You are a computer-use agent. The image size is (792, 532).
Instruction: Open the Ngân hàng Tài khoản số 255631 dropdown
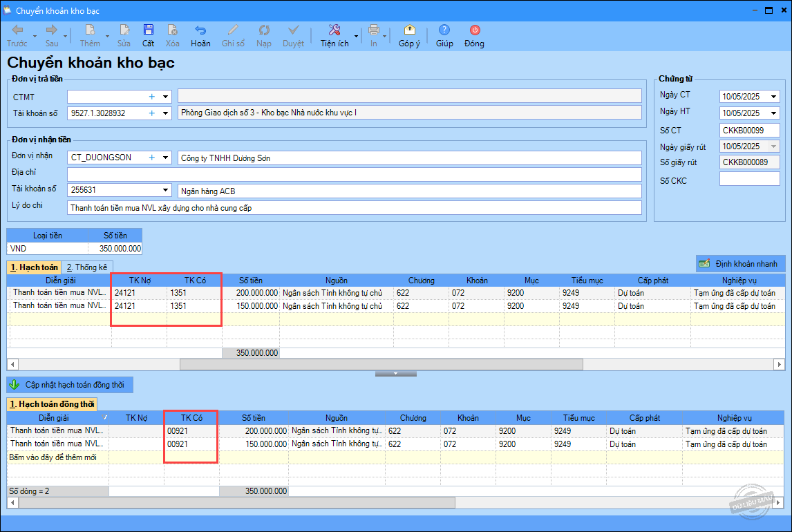pyautogui.click(x=165, y=190)
